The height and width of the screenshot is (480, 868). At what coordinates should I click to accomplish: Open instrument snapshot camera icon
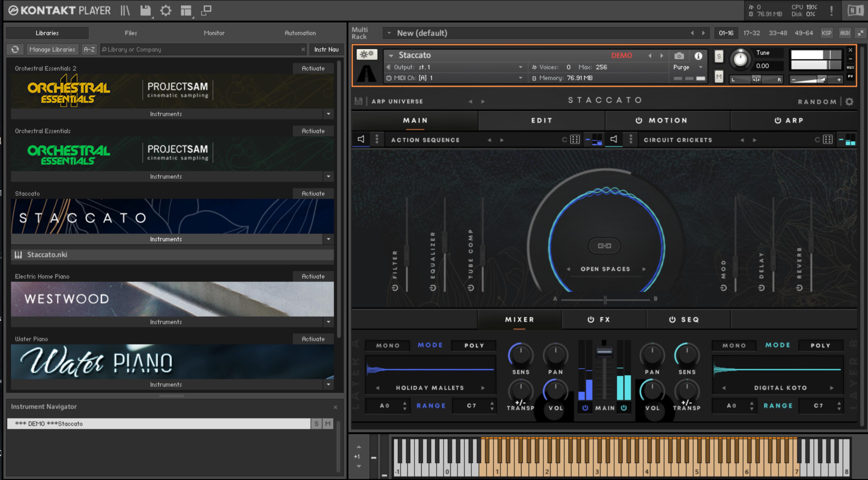coord(679,56)
